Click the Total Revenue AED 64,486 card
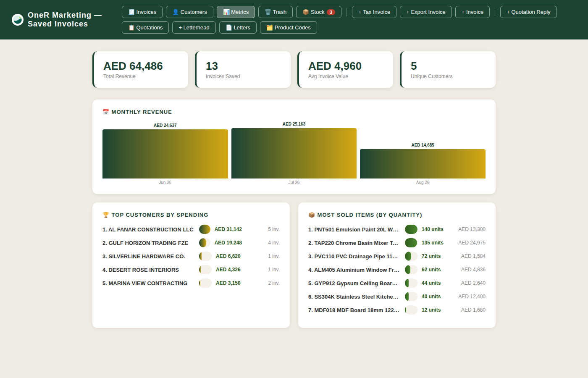The height and width of the screenshot is (378, 588). 140,70
